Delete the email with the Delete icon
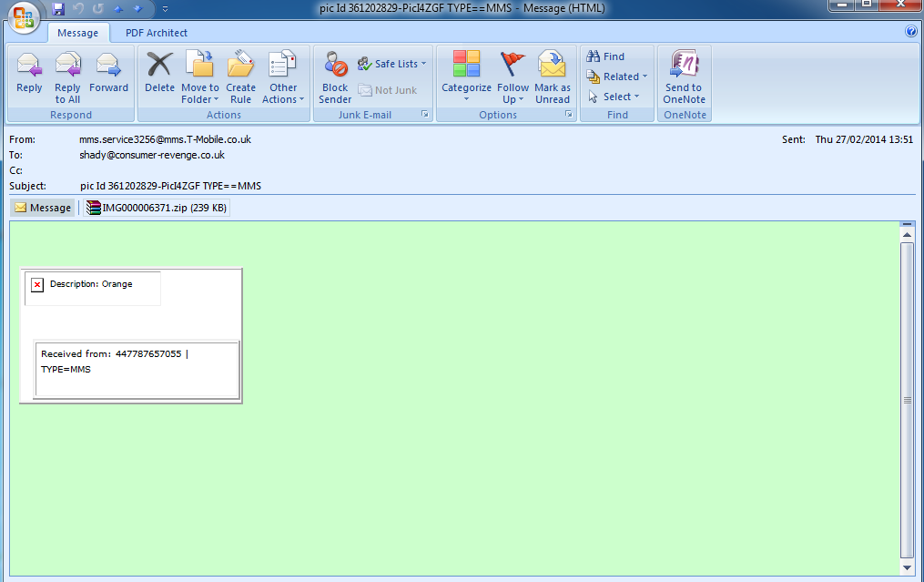 (159, 66)
